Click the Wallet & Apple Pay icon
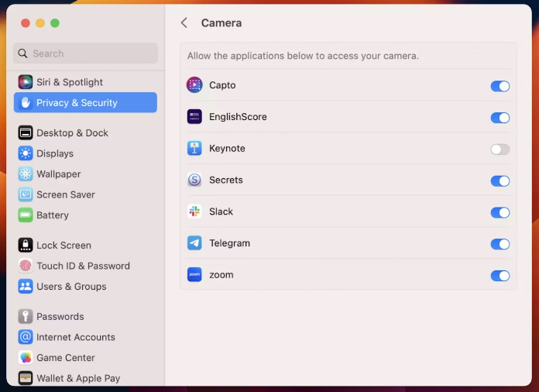This screenshot has width=539, height=392. 26,378
